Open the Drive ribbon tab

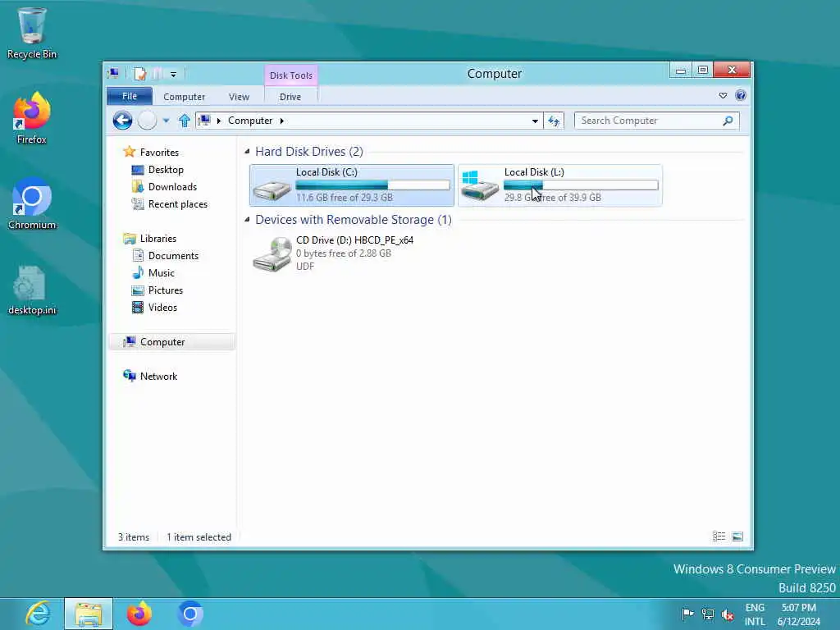click(290, 97)
